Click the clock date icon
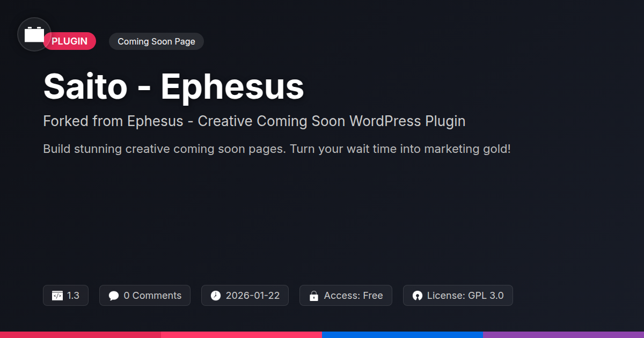This screenshot has width=644, height=338. (216, 296)
